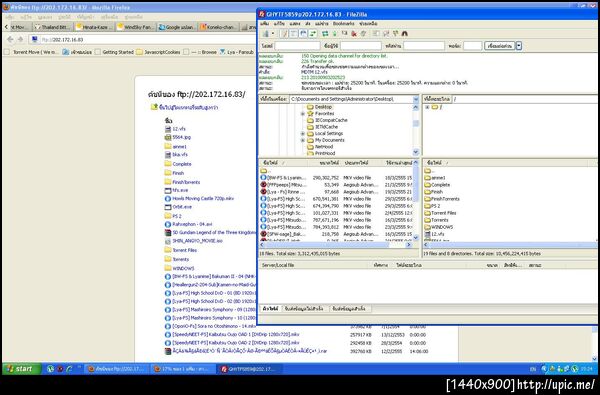The height and width of the screenshot is (395, 600).
Task: Switch to the Koneko-chan Firefox tab
Action: 218,27
